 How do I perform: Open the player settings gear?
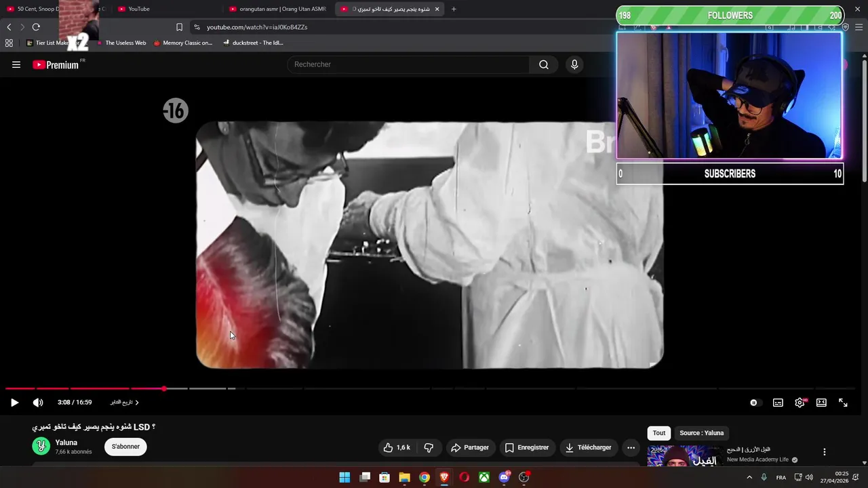pos(800,403)
